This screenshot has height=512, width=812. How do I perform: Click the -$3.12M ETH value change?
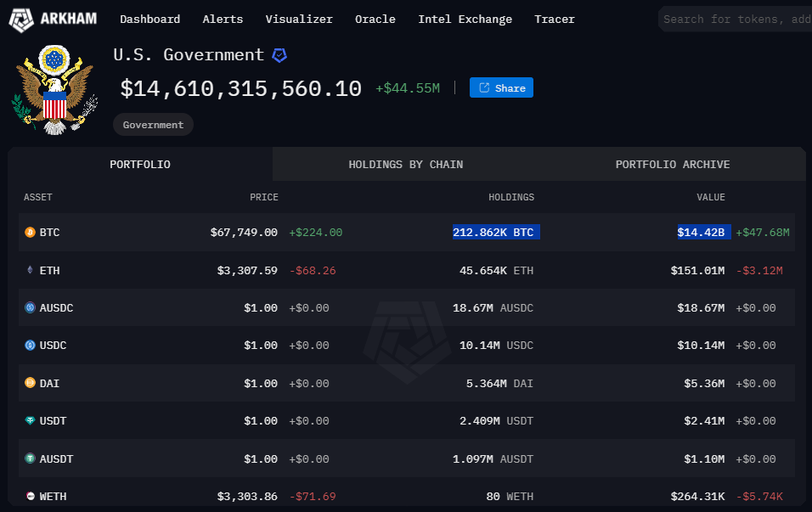[759, 270]
